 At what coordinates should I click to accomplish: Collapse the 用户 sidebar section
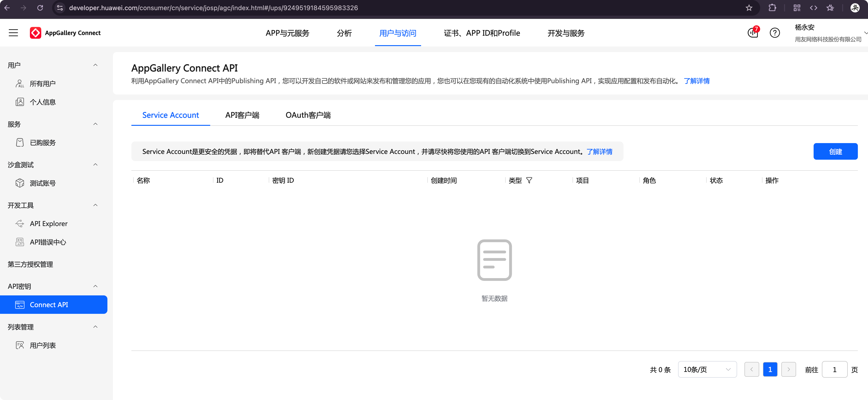[x=95, y=65]
